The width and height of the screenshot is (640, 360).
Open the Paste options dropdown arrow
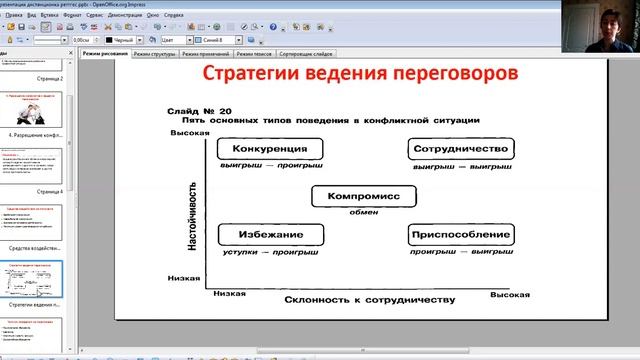click(x=136, y=27)
